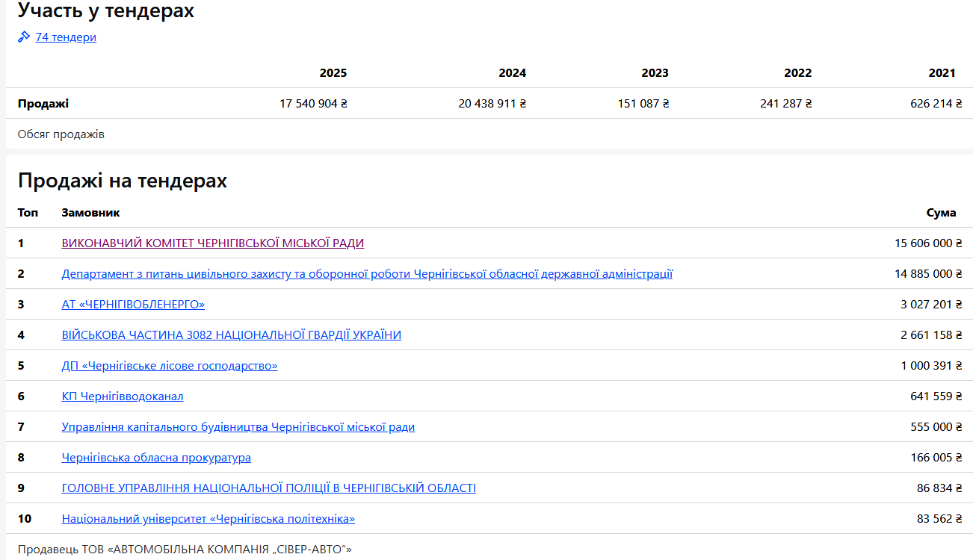Click the 15 606 000 ₴ amount
973x560 pixels.
(928, 243)
